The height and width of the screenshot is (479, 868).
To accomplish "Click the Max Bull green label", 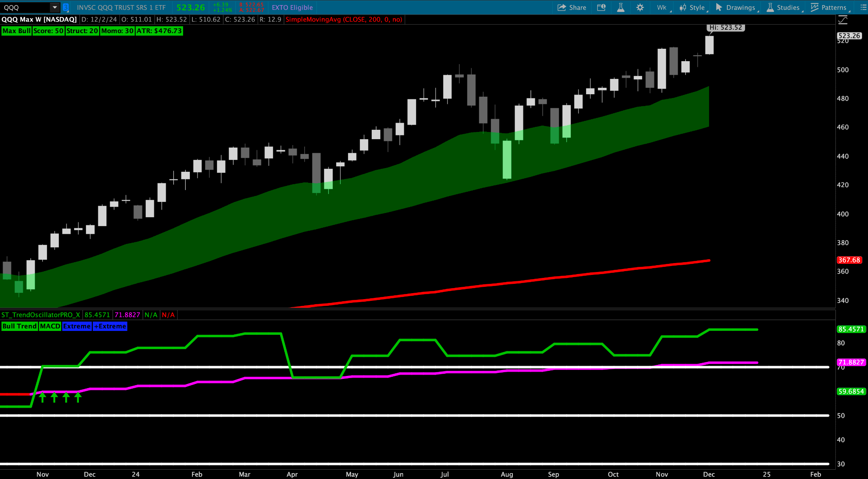I will click(17, 31).
